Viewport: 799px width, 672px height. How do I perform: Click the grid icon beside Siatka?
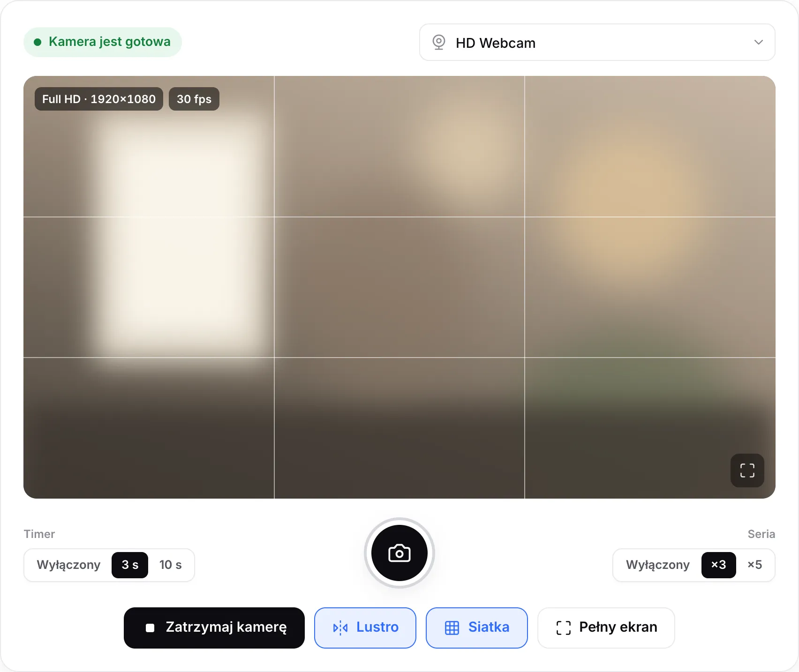click(x=452, y=627)
